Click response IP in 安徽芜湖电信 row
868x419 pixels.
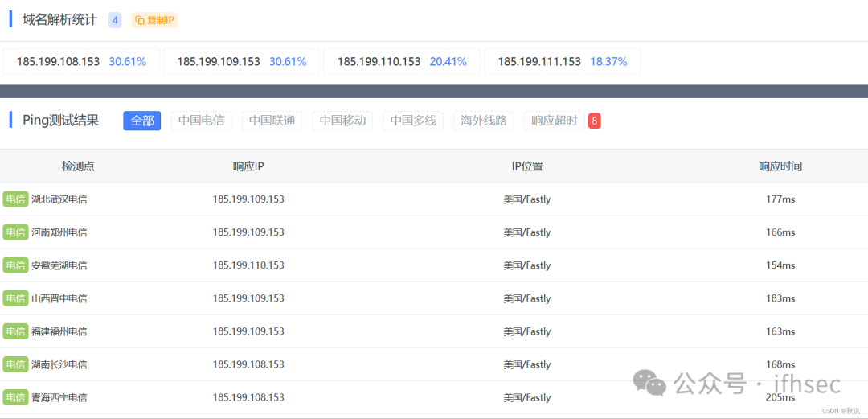point(248,265)
